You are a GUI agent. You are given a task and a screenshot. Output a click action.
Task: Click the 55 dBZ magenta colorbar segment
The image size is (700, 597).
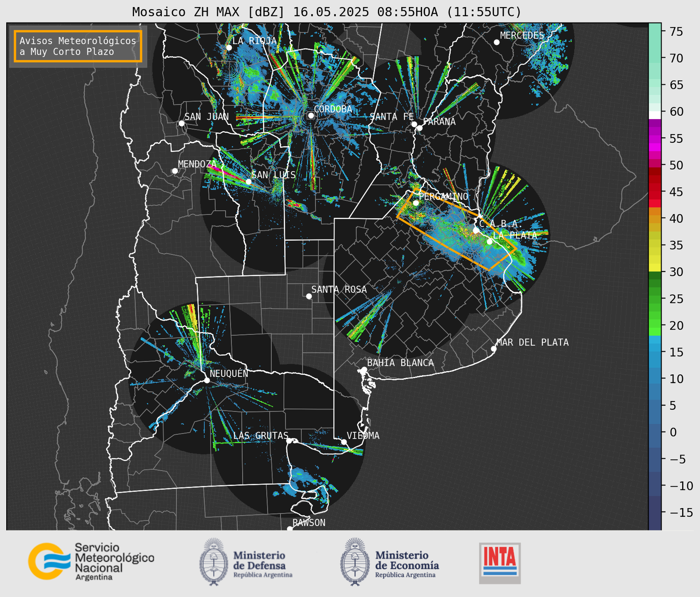pyautogui.click(x=654, y=138)
